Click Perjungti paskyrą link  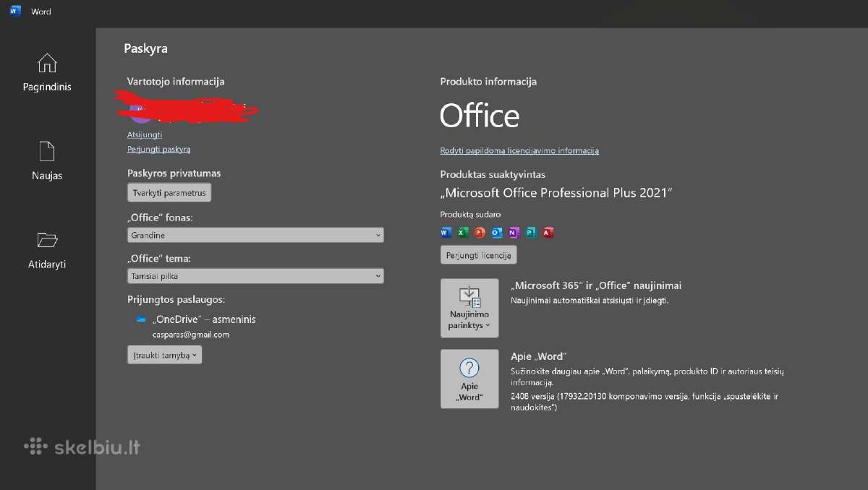159,149
